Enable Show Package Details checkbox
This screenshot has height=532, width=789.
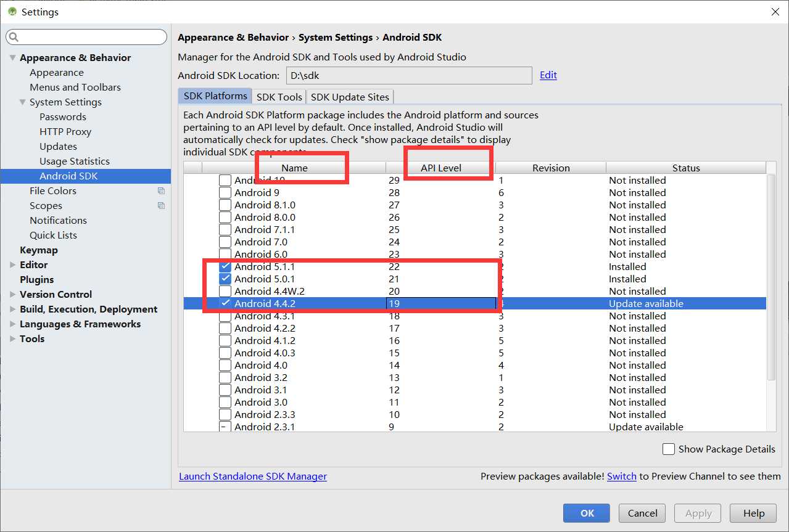pos(668,449)
